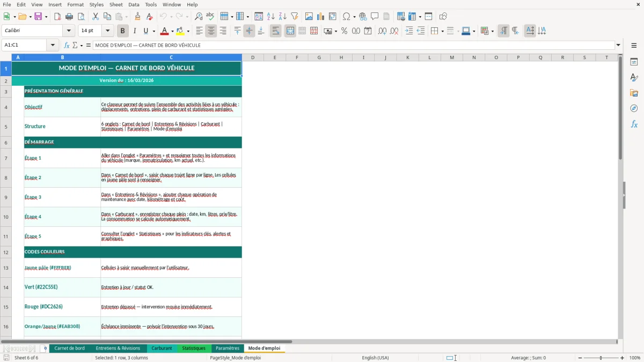The height and width of the screenshot is (362, 644).
Task: Open sidebar Gallery deck
Action: [x=634, y=93]
